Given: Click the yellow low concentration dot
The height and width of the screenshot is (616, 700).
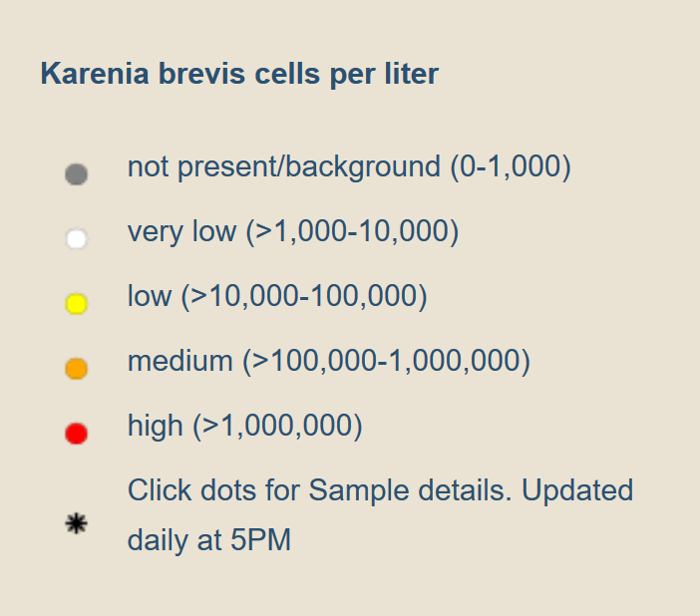Looking at the screenshot, I should tap(77, 304).
